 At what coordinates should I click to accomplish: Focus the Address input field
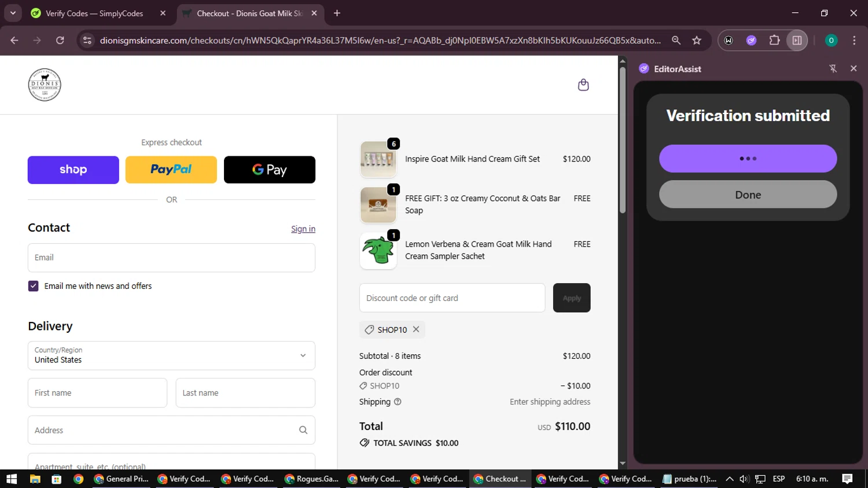click(171, 430)
